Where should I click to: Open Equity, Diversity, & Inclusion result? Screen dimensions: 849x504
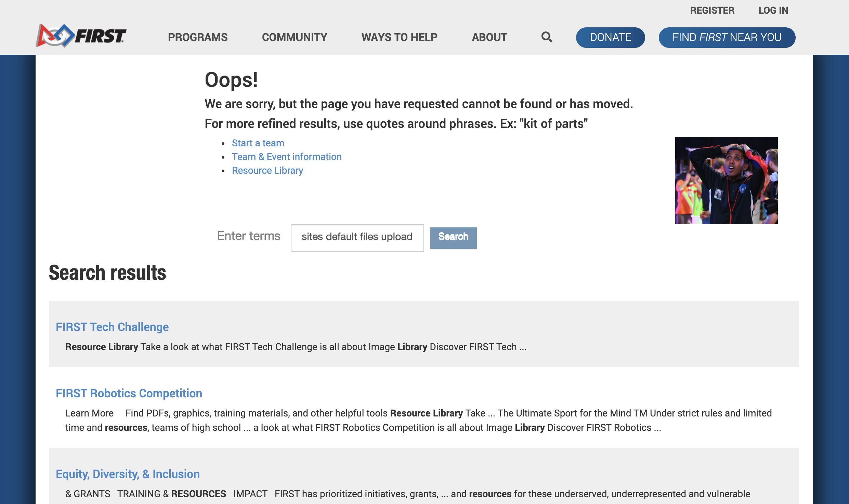pos(128,474)
